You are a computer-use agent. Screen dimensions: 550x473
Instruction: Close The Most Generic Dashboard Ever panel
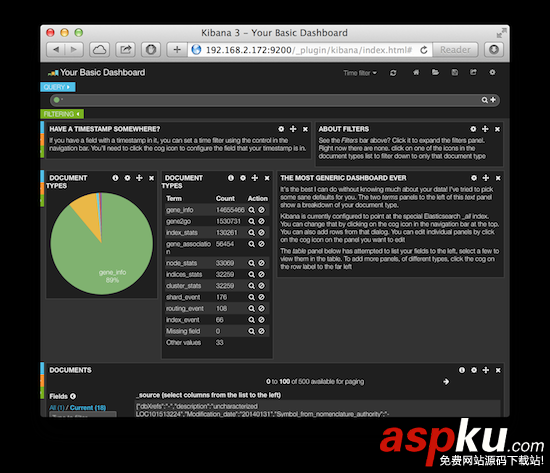[x=498, y=178]
